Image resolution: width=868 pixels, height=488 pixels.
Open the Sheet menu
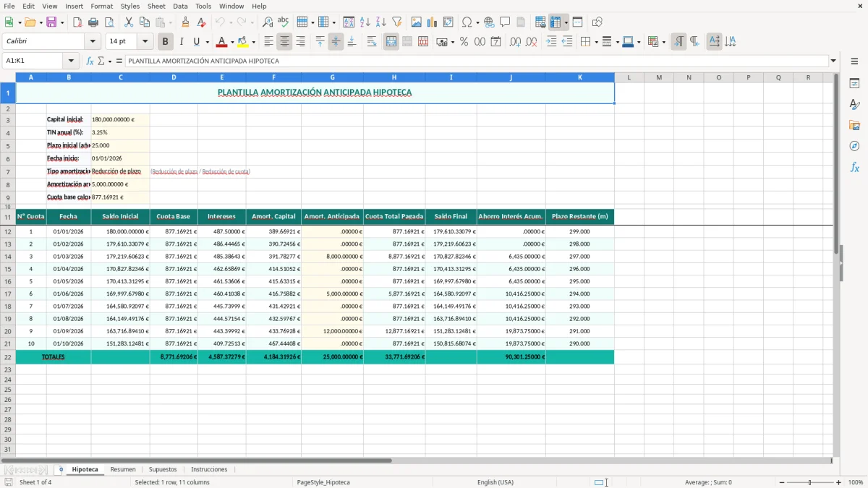(156, 6)
